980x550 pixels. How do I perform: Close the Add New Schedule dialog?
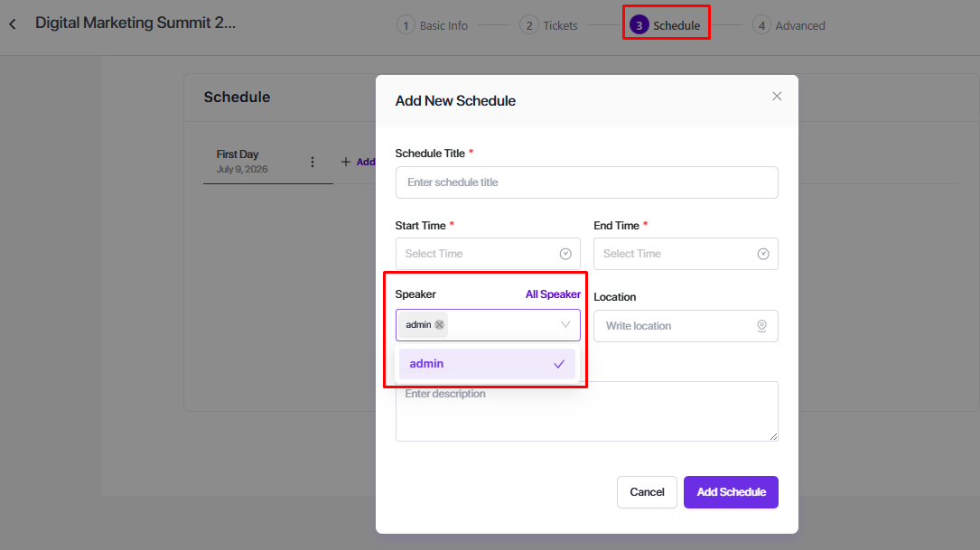coord(777,97)
